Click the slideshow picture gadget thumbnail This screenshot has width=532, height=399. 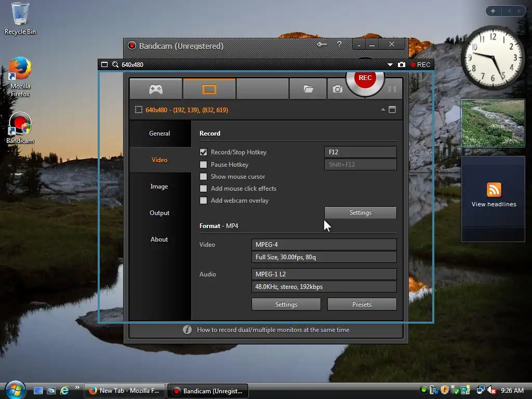pos(493,123)
